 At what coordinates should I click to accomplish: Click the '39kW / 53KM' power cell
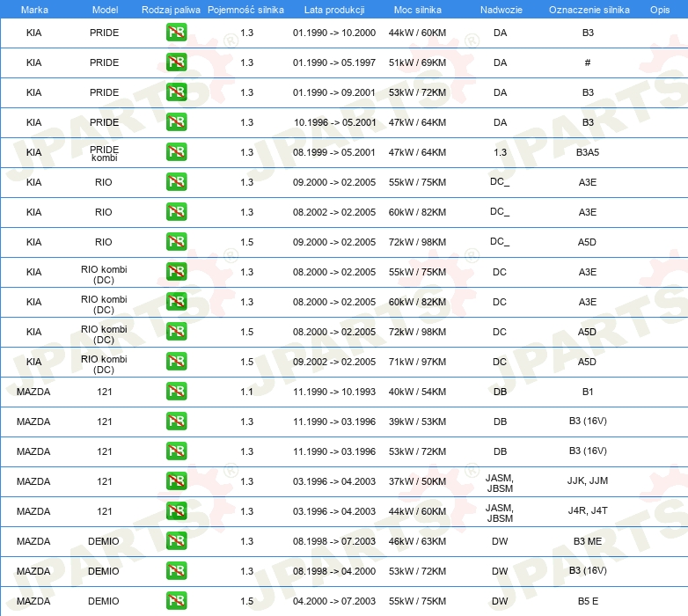point(417,422)
